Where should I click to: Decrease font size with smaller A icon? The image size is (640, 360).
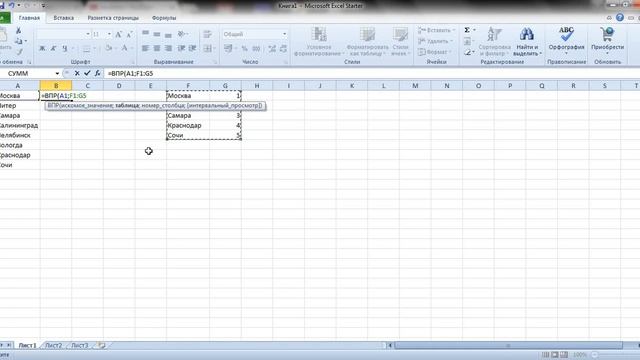pyautogui.click(x=129, y=34)
